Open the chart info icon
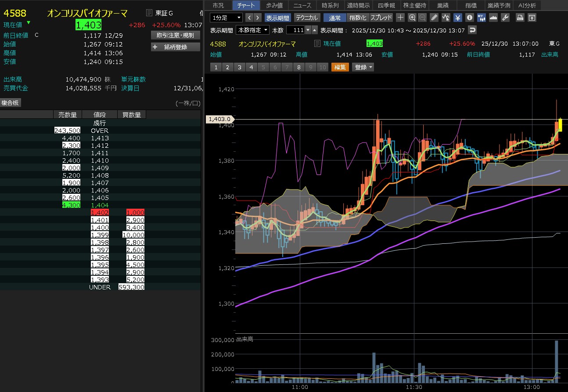 pyautogui.click(x=469, y=18)
